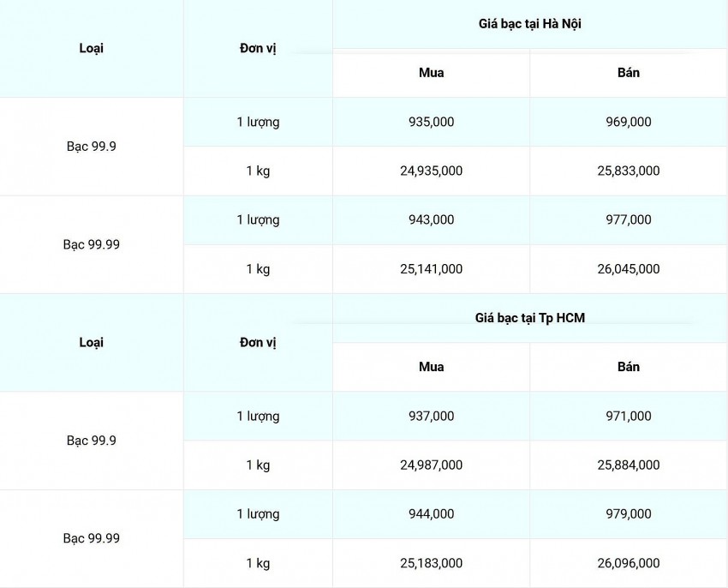This screenshot has width=728, height=588.
Task: Click the 935,000 buy price cell
Action: click(432, 122)
